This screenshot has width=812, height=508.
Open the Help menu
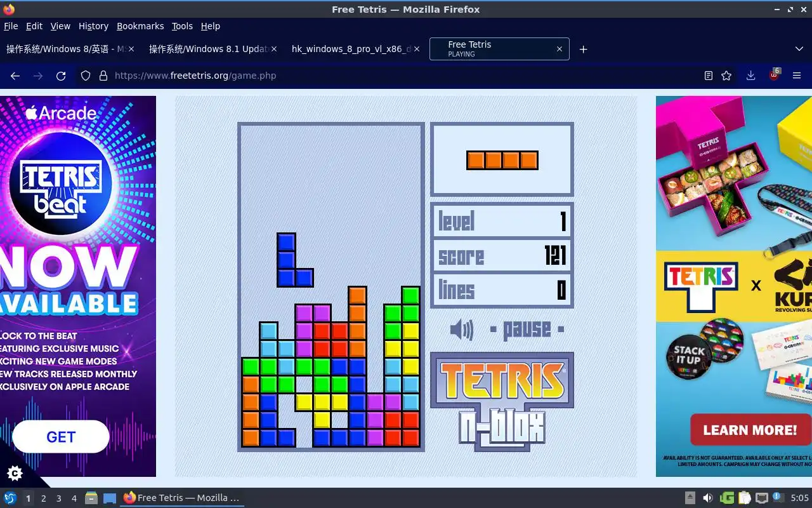coord(211,26)
